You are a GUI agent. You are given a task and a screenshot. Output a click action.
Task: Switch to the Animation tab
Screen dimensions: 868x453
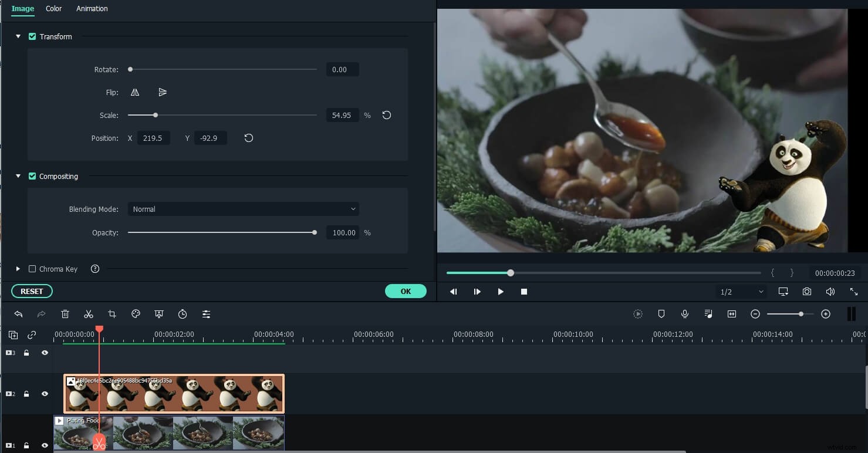click(92, 8)
